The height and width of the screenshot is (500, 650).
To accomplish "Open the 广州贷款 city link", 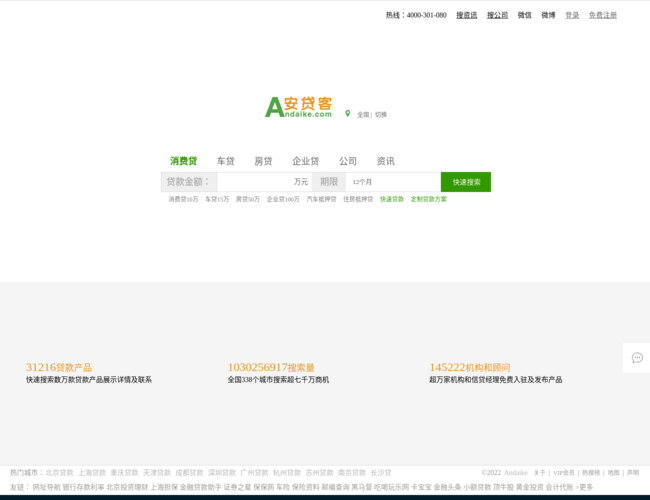I will tap(255, 473).
